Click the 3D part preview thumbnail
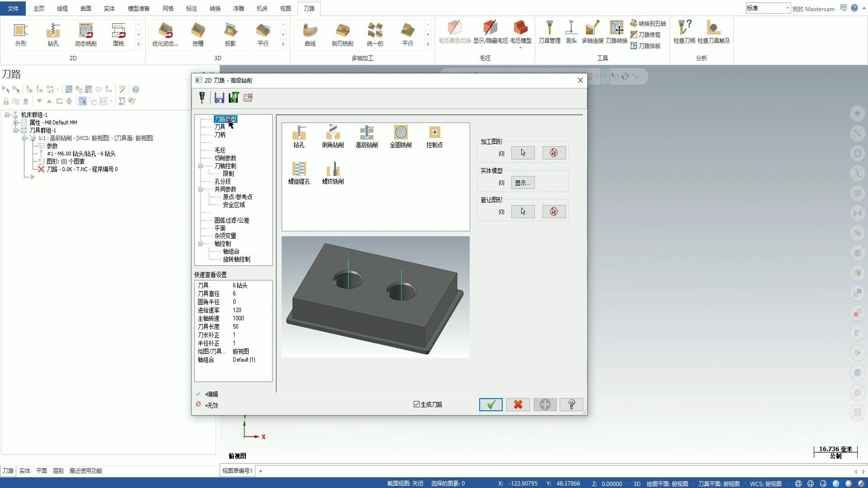Screen dimensions: 868x488 pos(375,297)
